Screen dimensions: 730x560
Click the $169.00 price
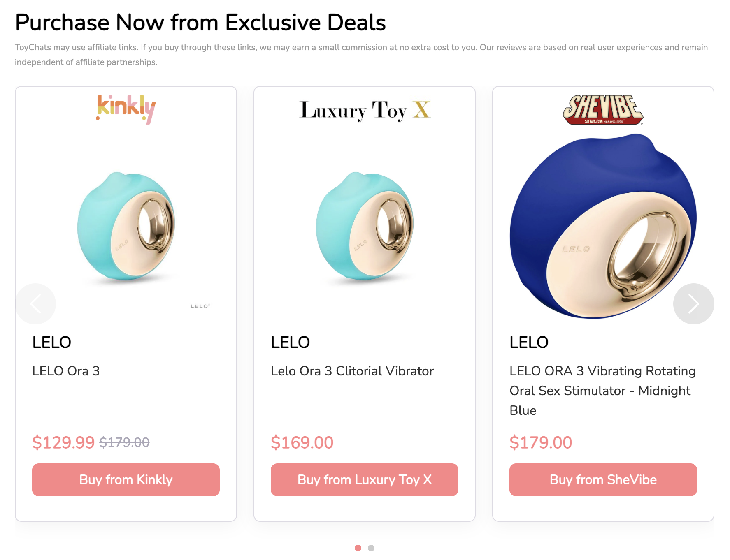302,442
